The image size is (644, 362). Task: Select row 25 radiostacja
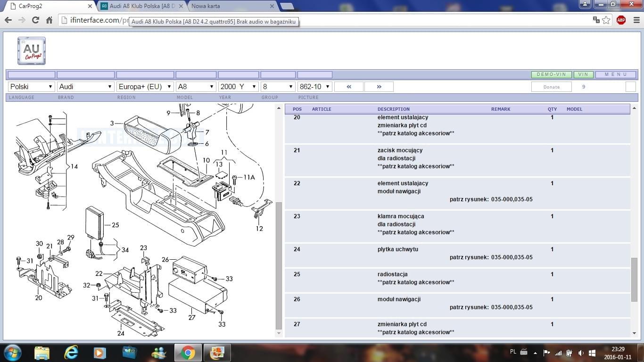click(457, 281)
